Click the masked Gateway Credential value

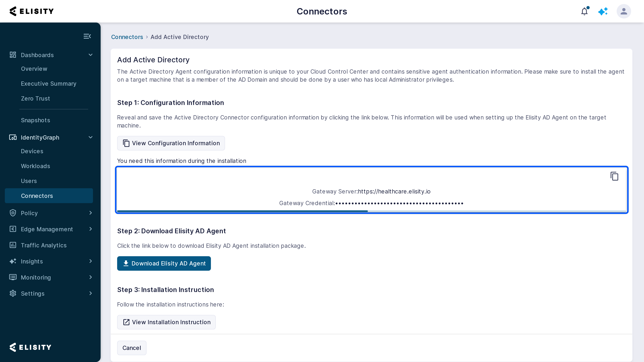(399, 203)
